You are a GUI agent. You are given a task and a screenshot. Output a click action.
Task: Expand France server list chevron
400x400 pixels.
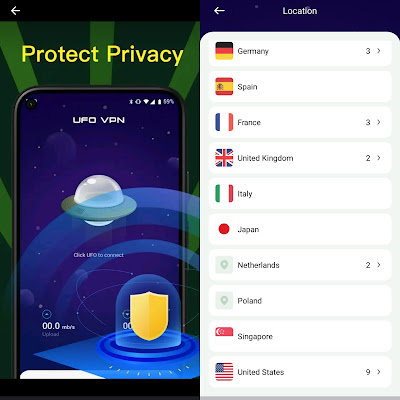tap(379, 122)
